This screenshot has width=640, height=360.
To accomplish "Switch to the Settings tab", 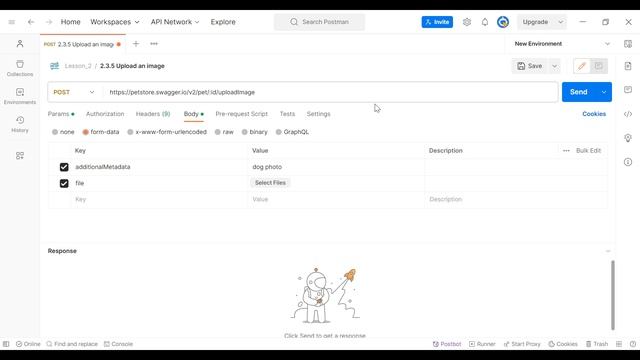I will coord(318,114).
